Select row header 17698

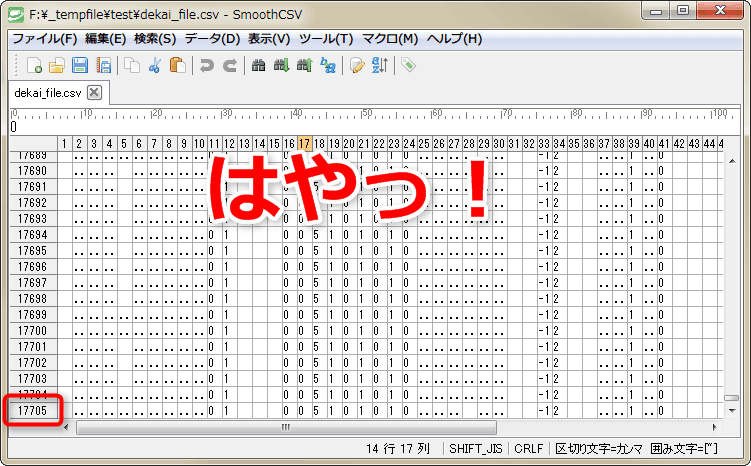33,299
